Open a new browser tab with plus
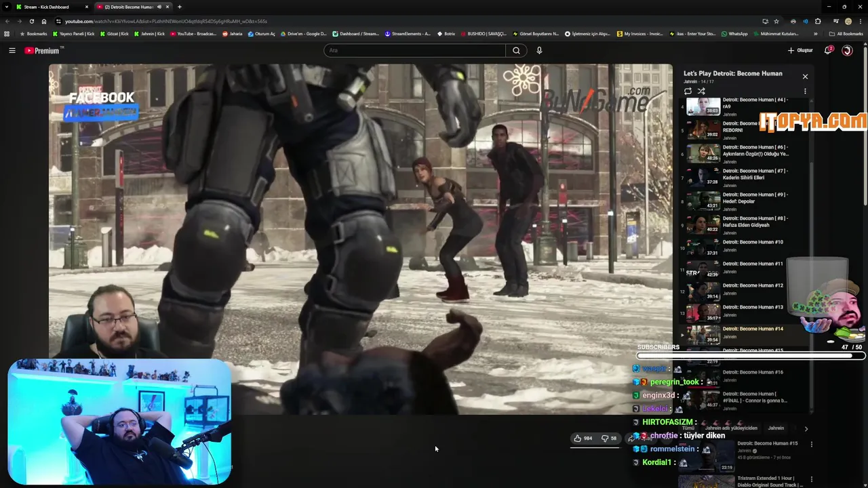The image size is (868, 488). tap(179, 7)
